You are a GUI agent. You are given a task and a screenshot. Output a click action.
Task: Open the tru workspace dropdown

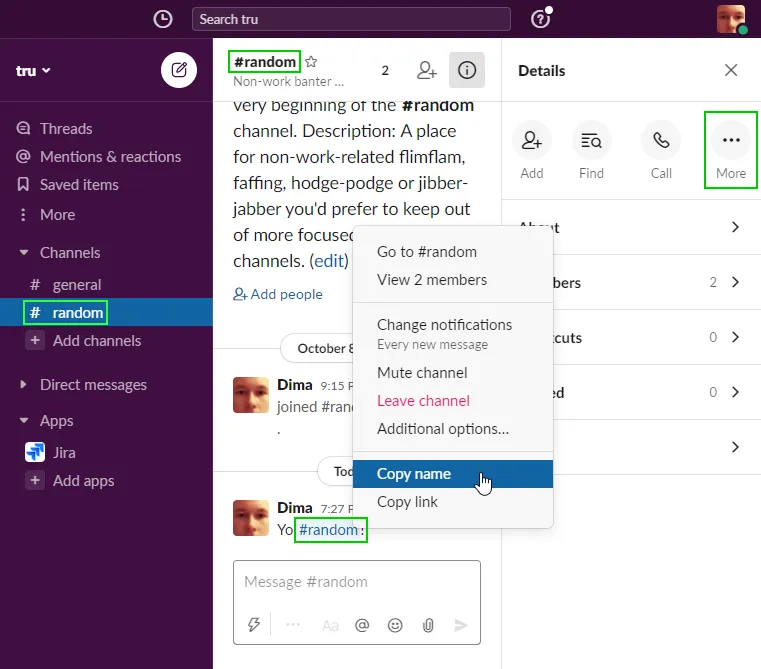[x=33, y=71]
